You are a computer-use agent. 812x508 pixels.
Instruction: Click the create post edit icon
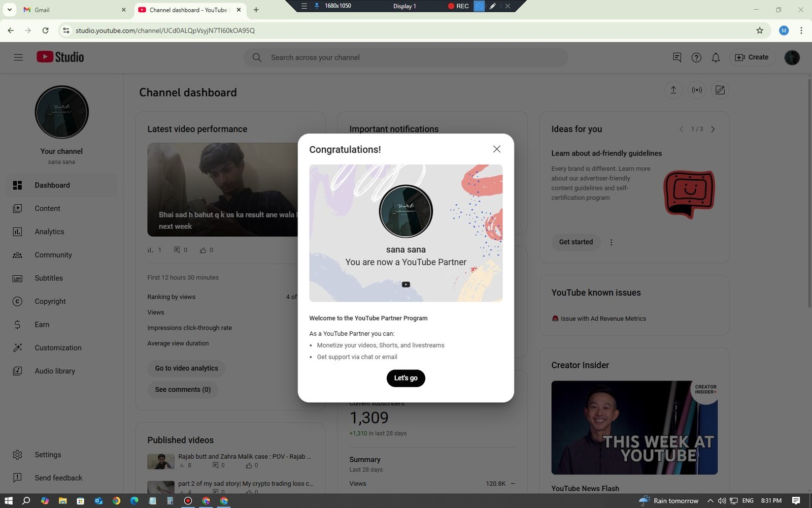[x=720, y=90]
